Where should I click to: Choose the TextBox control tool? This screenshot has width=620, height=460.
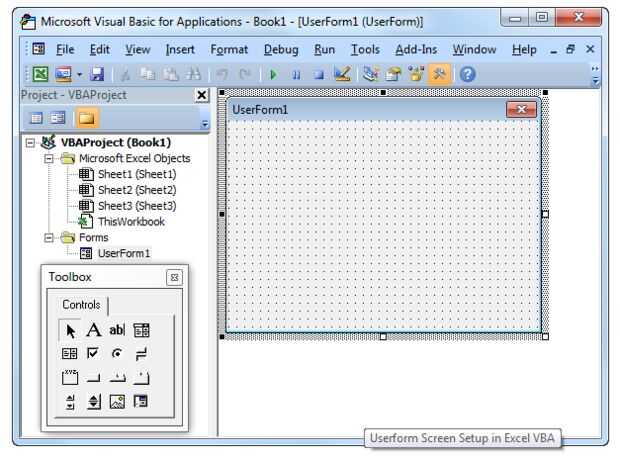[117, 330]
